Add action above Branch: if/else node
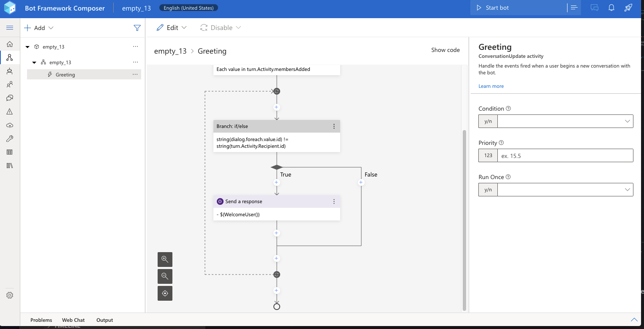644x329 pixels. click(276, 107)
